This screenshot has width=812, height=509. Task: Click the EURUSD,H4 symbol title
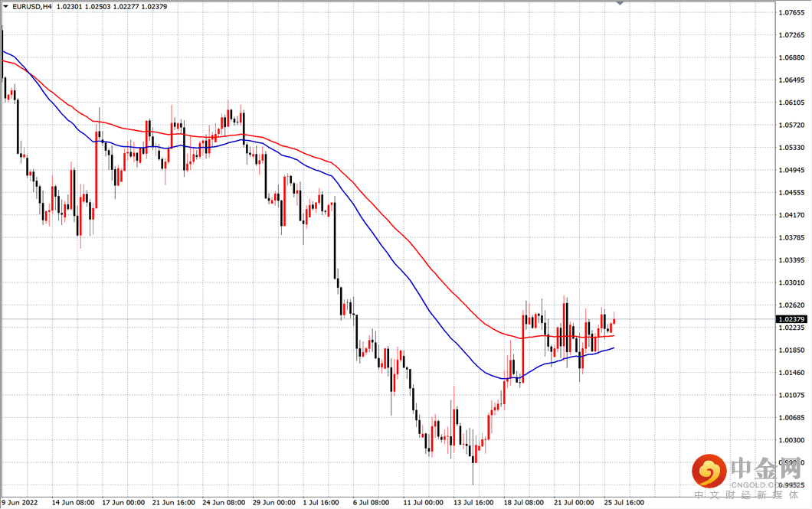pos(32,7)
